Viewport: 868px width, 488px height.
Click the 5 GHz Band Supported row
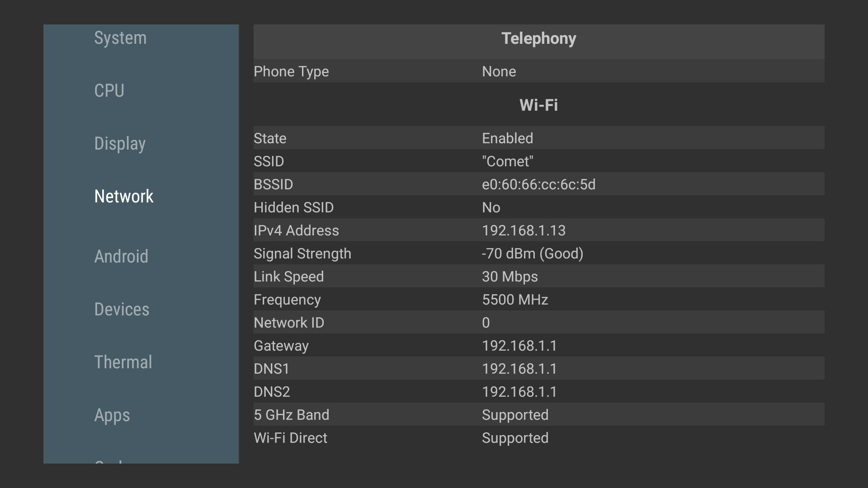(x=538, y=415)
